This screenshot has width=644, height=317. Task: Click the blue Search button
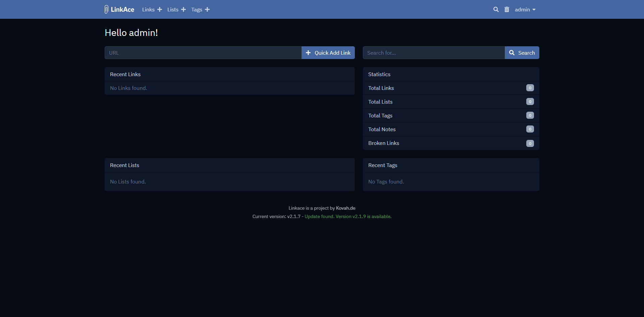tap(522, 53)
